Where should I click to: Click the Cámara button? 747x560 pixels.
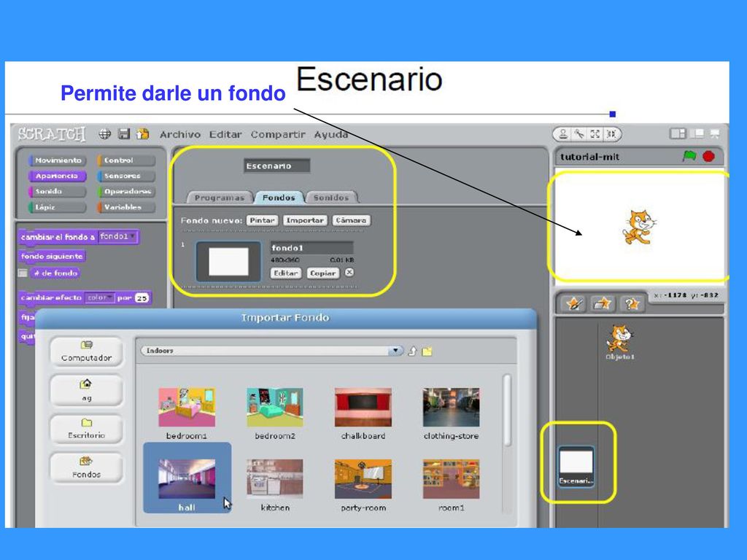pyautogui.click(x=351, y=220)
